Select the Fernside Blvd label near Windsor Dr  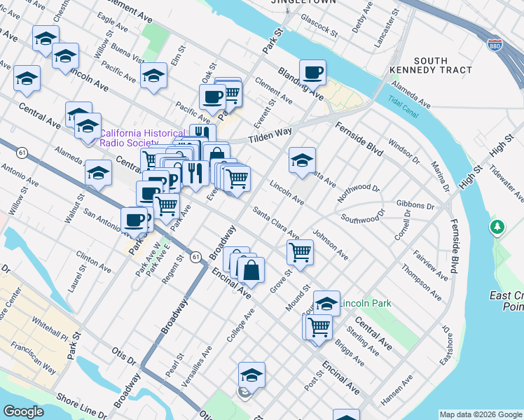pos(359,139)
